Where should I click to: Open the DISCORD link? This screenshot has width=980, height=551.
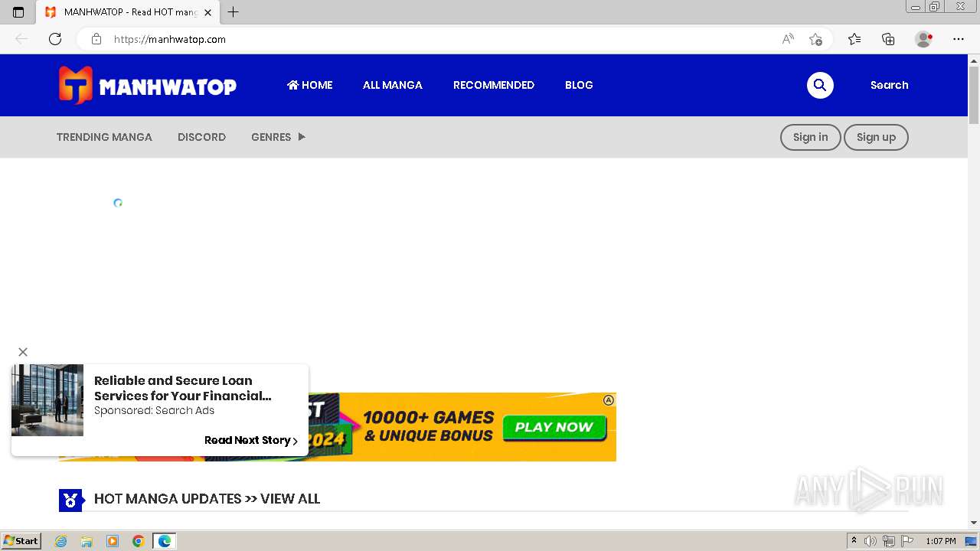tap(201, 137)
